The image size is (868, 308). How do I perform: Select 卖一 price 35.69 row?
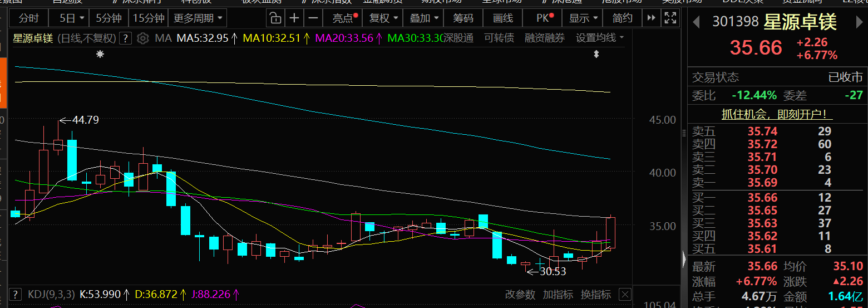pyautogui.click(x=777, y=183)
